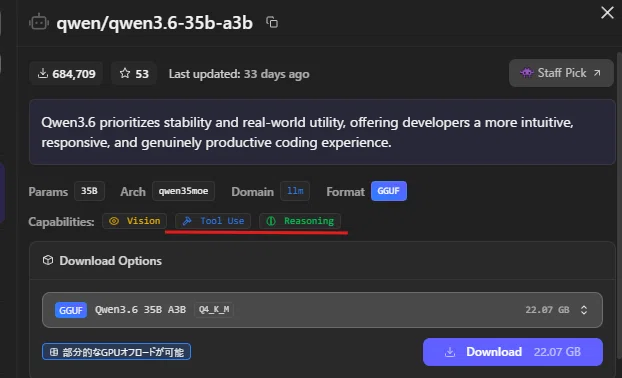Click the Staff Pick invader icon

(x=527, y=73)
